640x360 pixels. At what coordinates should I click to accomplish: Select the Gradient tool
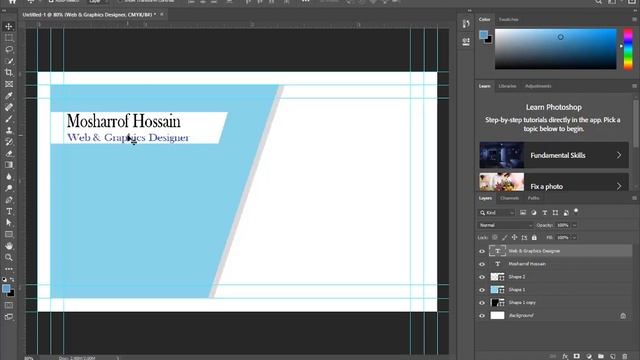9,165
